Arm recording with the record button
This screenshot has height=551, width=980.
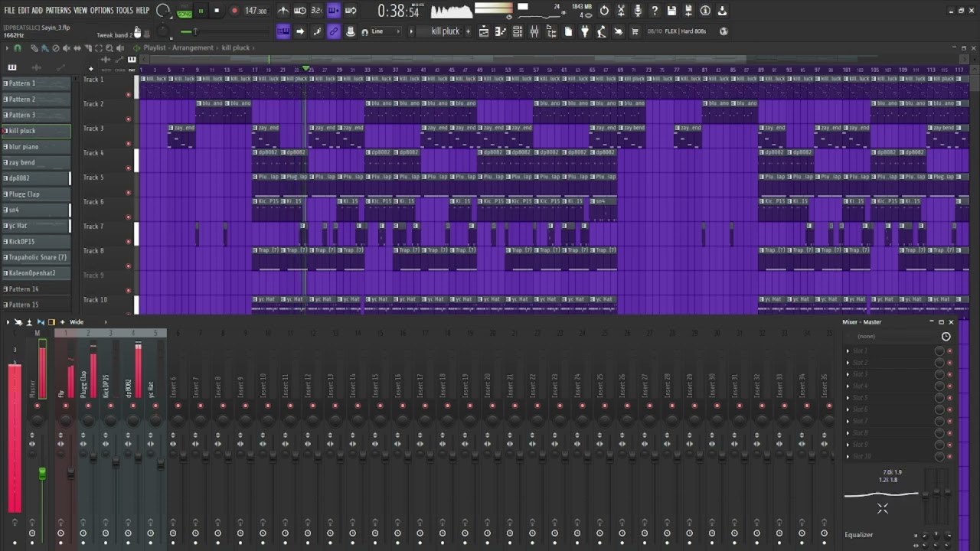tap(234, 11)
